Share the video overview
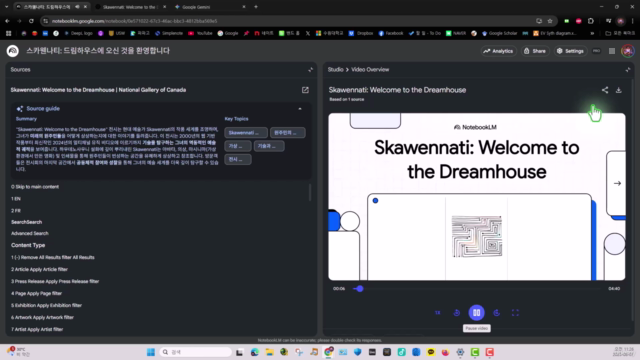The height and width of the screenshot is (360, 640). pyautogui.click(x=605, y=90)
